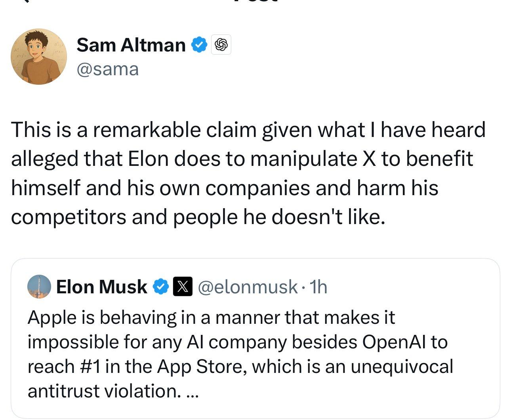
Task: Click the 1h timestamp on quoted post
Action: coord(318,287)
